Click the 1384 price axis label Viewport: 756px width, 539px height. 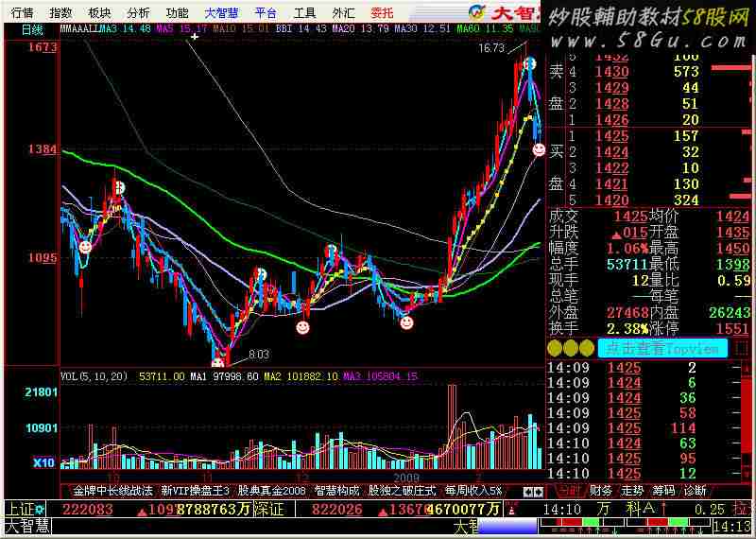pos(42,149)
